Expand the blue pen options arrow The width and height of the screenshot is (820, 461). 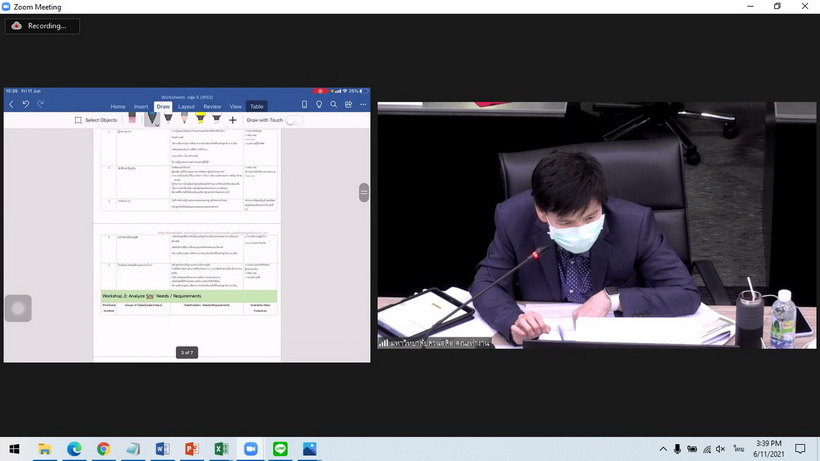click(157, 124)
